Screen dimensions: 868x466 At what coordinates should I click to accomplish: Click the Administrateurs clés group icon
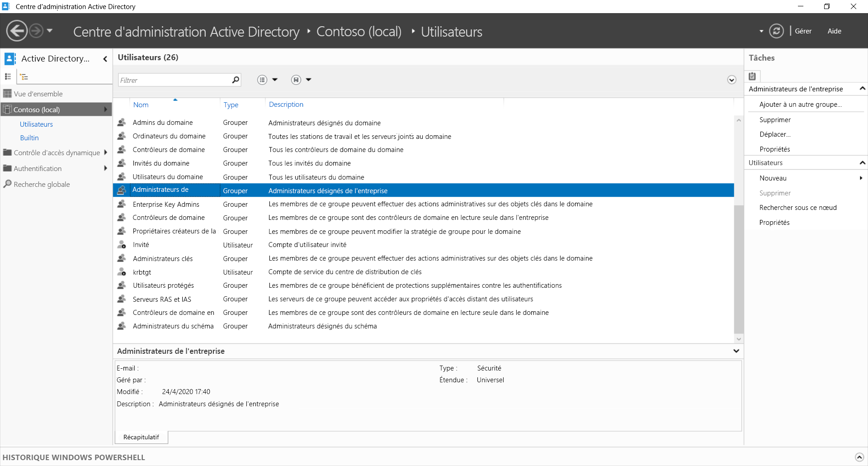click(x=122, y=258)
